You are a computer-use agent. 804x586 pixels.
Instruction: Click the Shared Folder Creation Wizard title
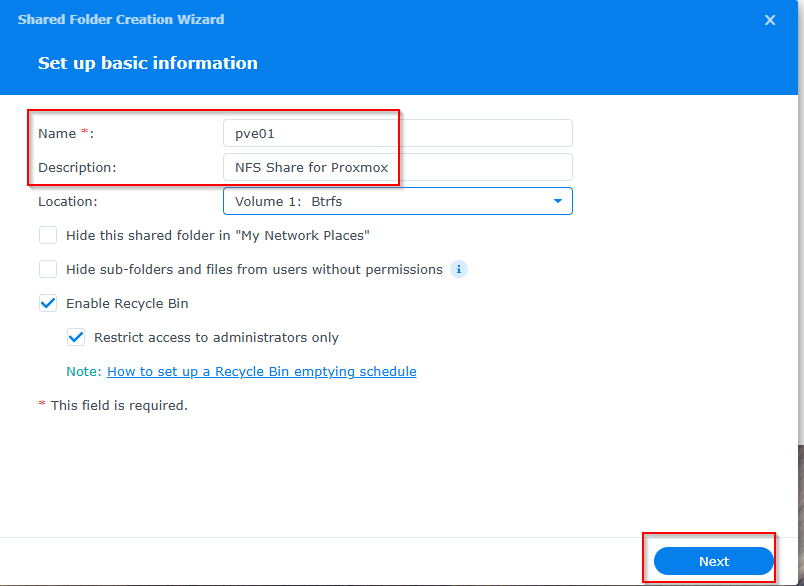[121, 19]
